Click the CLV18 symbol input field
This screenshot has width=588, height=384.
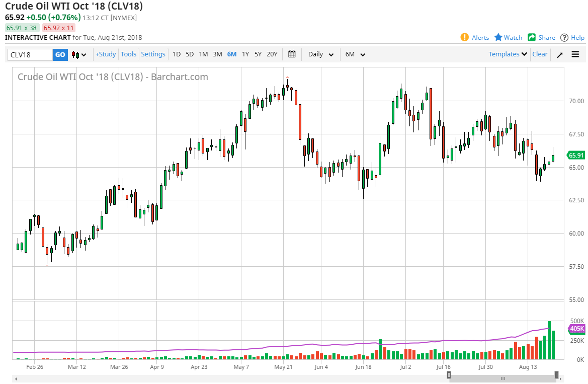click(x=30, y=55)
